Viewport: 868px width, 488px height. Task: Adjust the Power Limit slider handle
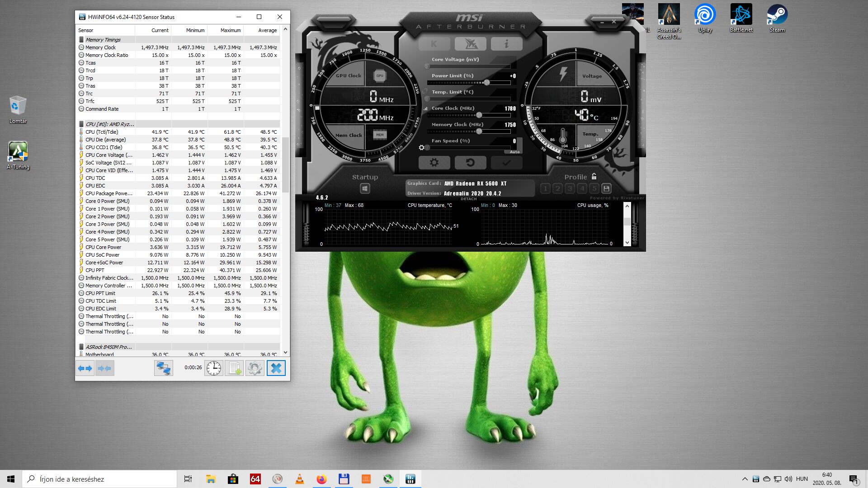click(x=486, y=83)
